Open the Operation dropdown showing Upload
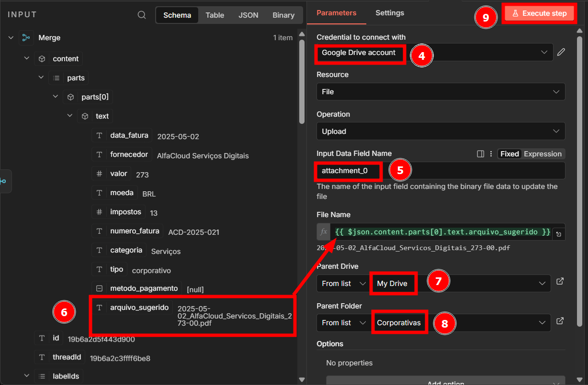588x385 pixels. (441, 131)
